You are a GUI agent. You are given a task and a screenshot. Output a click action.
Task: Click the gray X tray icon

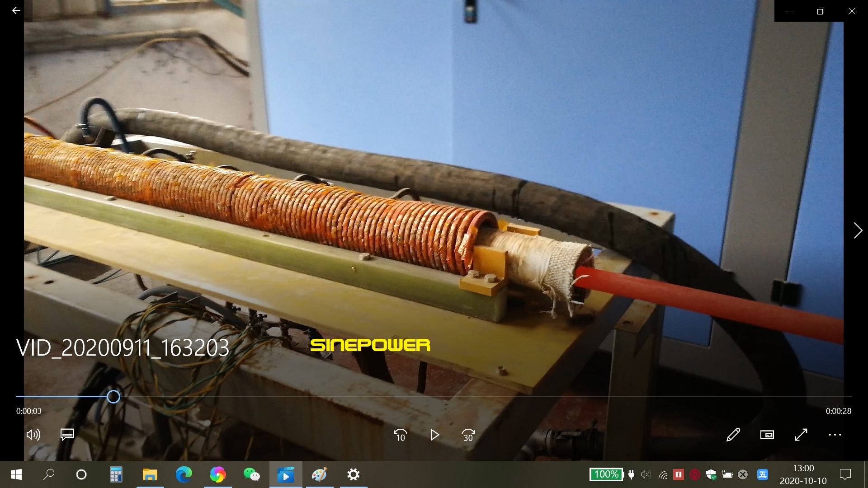click(x=743, y=474)
